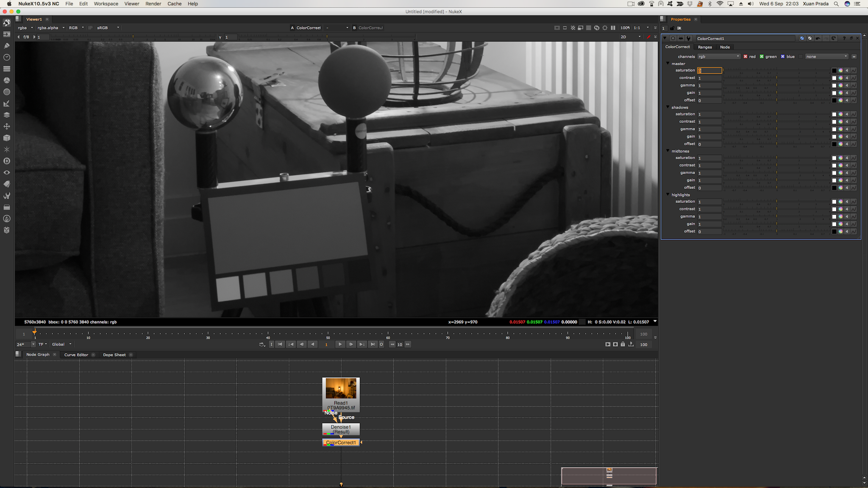This screenshot has width=868, height=488.
Task: Open animation menu for master contrast
Action: click(854, 78)
